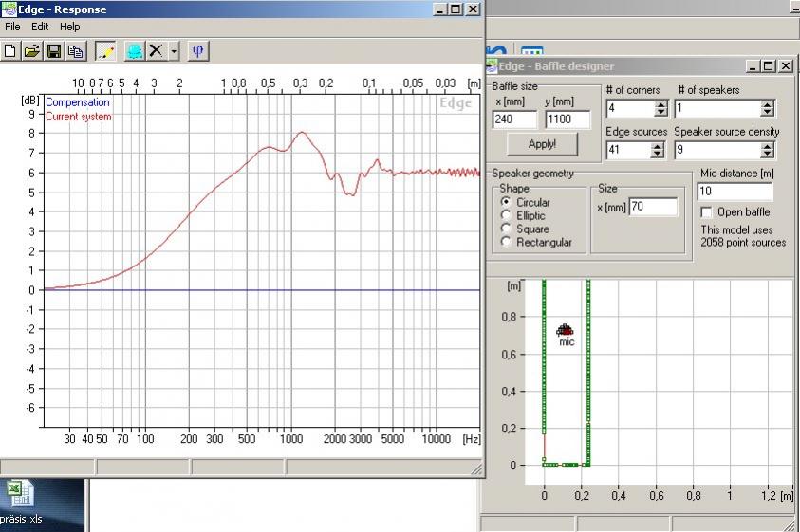Click the Save floppy disk icon
Viewport: 800px width, 532px height.
click(x=54, y=50)
